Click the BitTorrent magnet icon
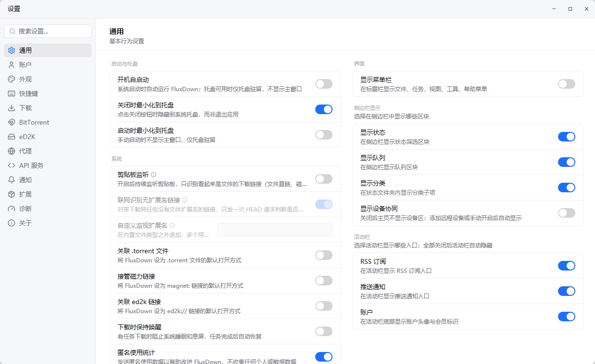595x364 pixels. click(12, 122)
